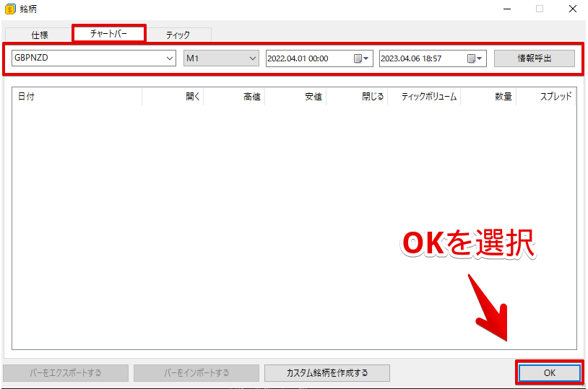
Task: Click the バーをインポートする button
Action: point(196,372)
